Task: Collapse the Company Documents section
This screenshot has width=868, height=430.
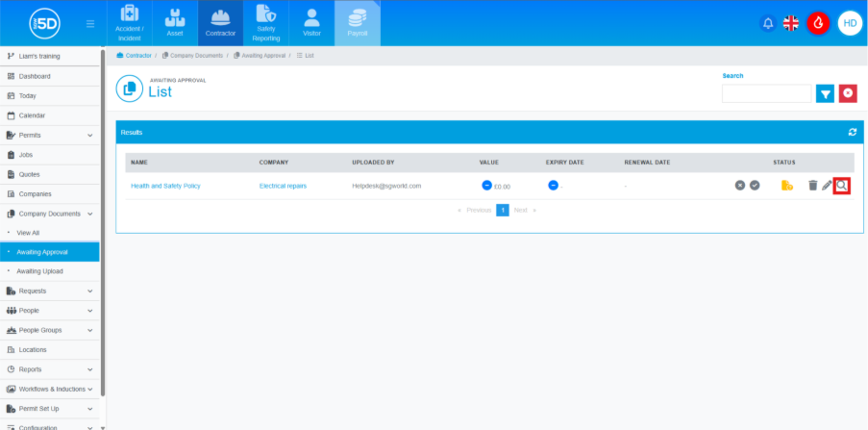Action: (x=90, y=214)
